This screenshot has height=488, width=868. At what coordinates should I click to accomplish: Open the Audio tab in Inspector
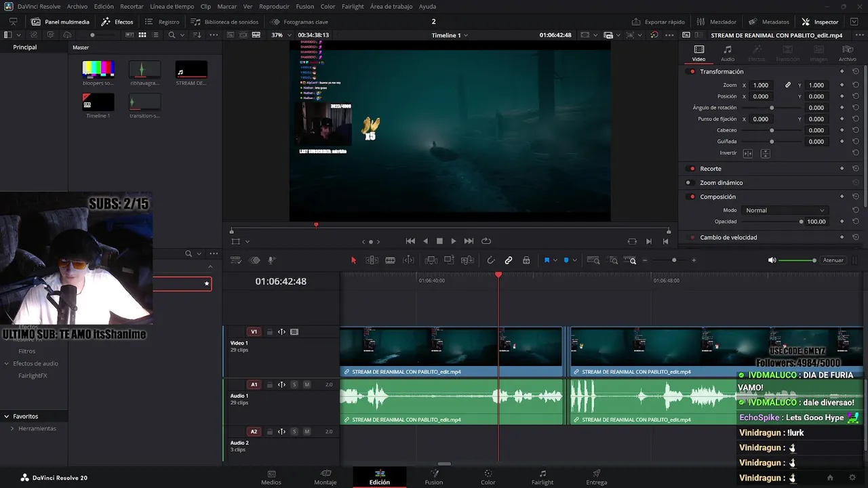tap(728, 54)
